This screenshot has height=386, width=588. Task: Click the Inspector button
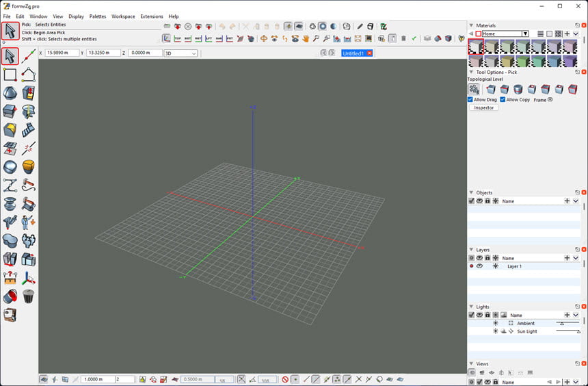click(484, 107)
